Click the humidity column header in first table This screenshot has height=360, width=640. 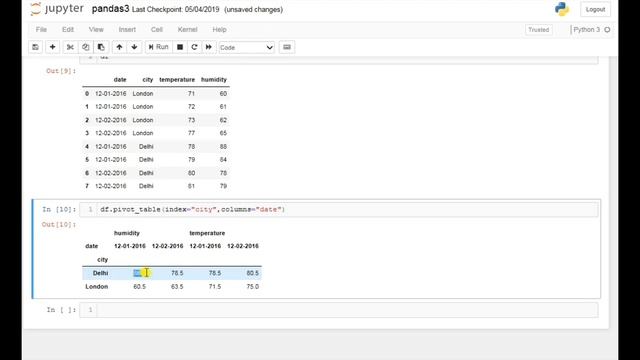[x=213, y=80]
